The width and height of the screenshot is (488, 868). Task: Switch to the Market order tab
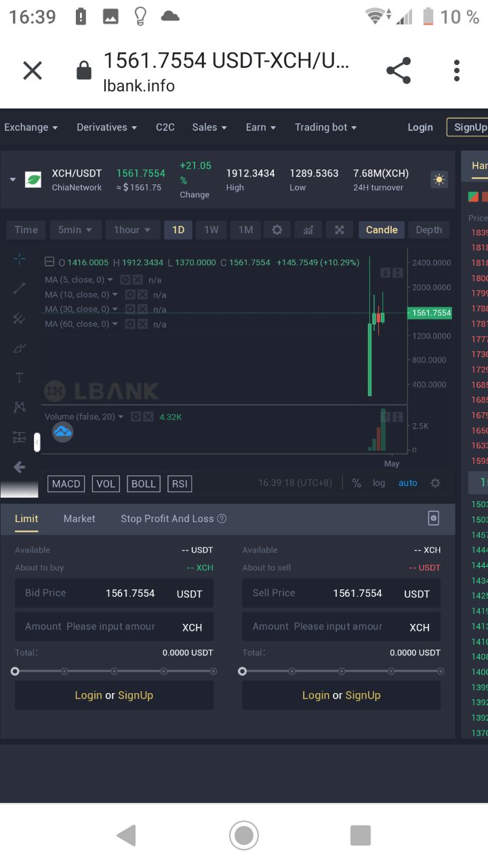pyautogui.click(x=79, y=519)
